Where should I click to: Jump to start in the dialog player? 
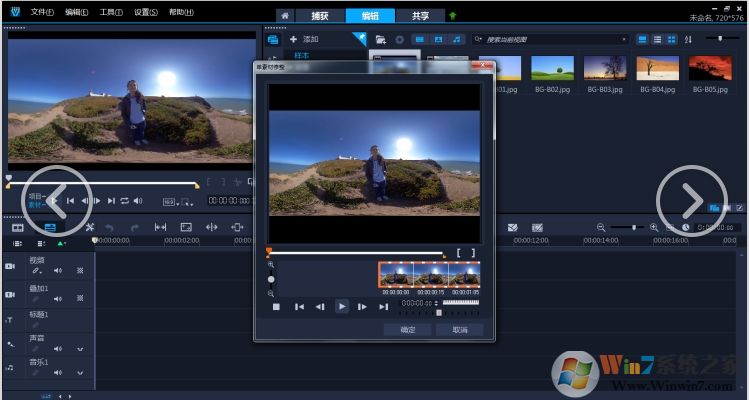[298, 307]
